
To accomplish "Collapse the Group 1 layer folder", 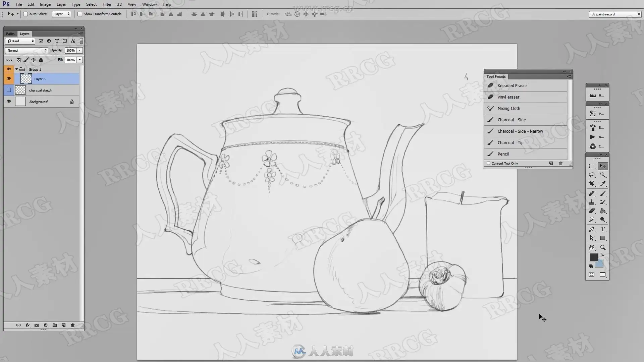I will 16,69.
